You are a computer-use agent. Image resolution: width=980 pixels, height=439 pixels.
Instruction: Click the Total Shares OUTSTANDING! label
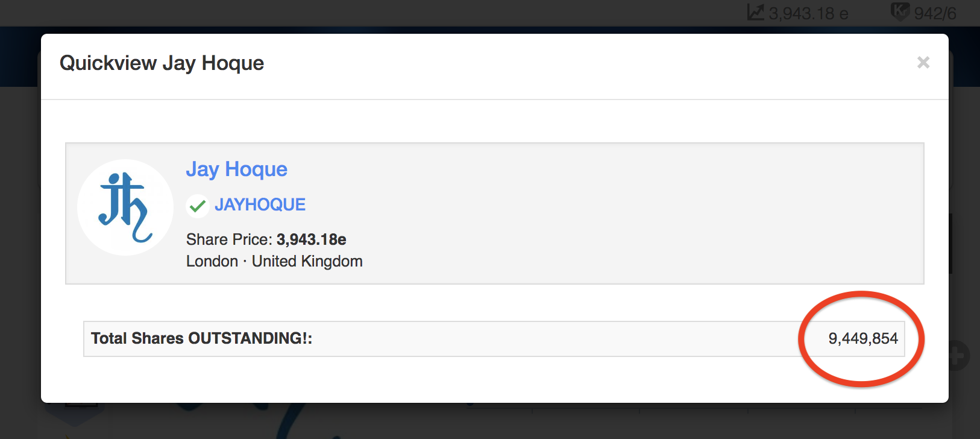coord(201,338)
